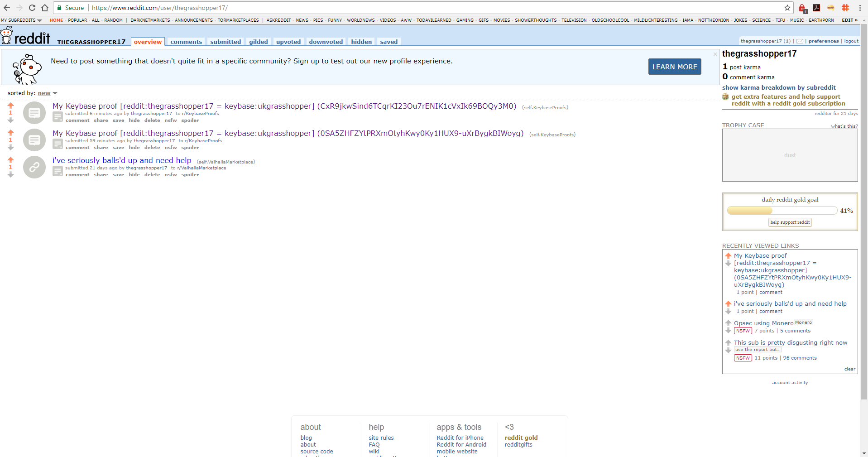Image resolution: width=868 pixels, height=457 pixels.
Task: Click the red lock extension icon
Action: pyautogui.click(x=802, y=8)
